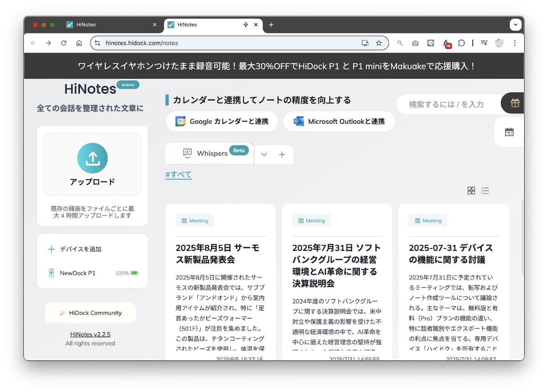Select the second HiNotes browser tab

201,25
